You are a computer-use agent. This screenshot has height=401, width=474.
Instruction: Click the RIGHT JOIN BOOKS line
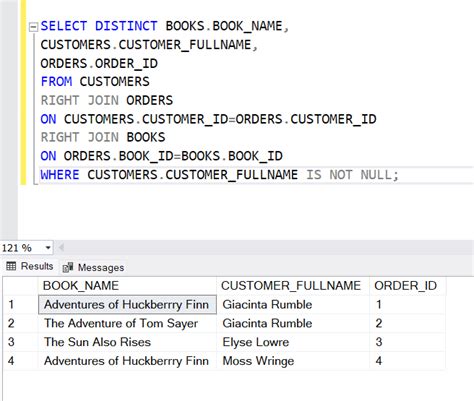[103, 137]
